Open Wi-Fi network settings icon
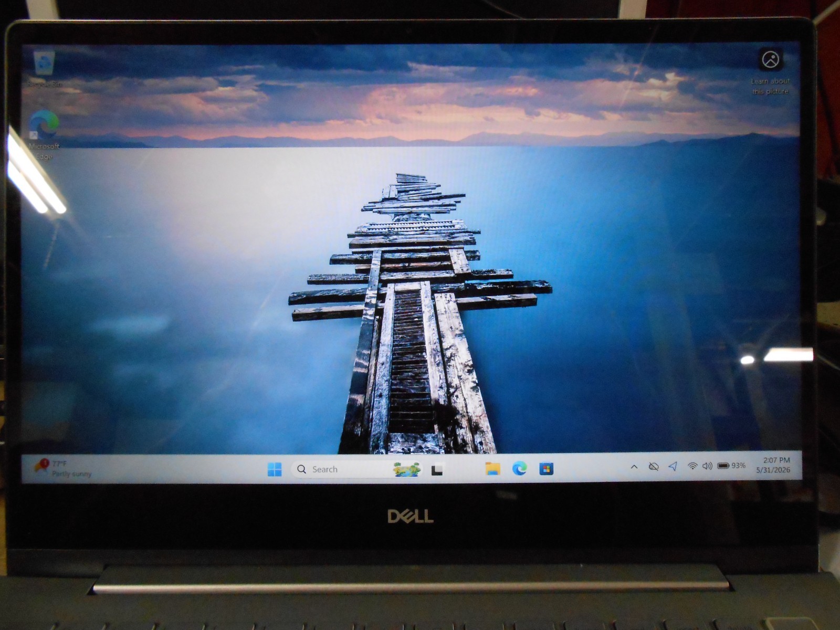Viewport: 840px width, 630px height. pos(692,466)
